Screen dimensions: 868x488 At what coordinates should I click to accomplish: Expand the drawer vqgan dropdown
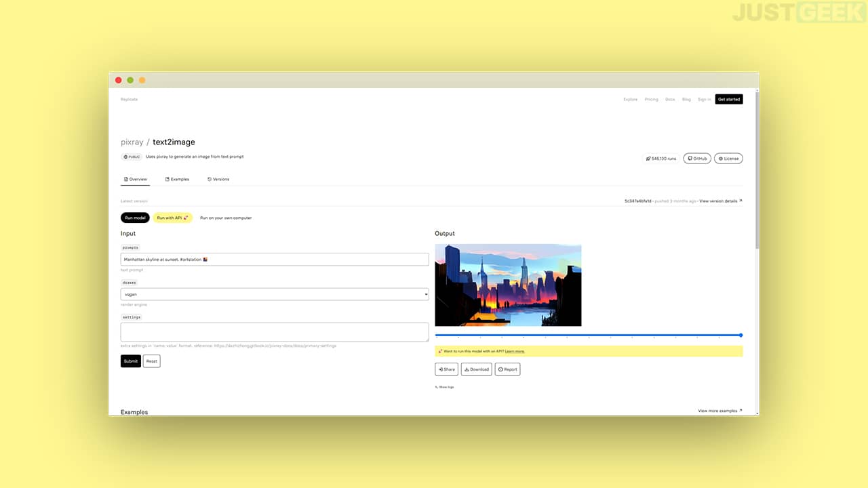(275, 294)
